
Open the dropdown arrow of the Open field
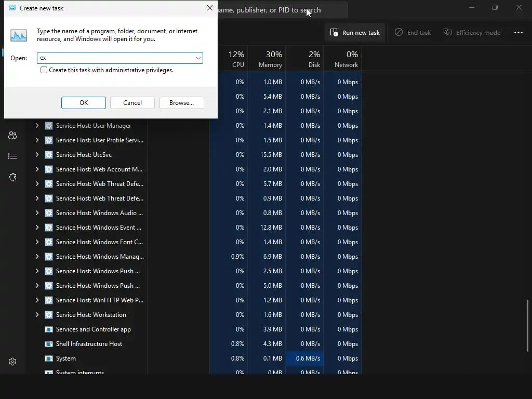tap(198, 58)
